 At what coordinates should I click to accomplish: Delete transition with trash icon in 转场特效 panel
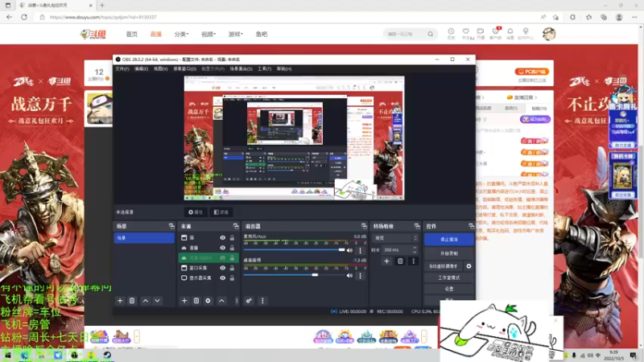click(x=400, y=261)
